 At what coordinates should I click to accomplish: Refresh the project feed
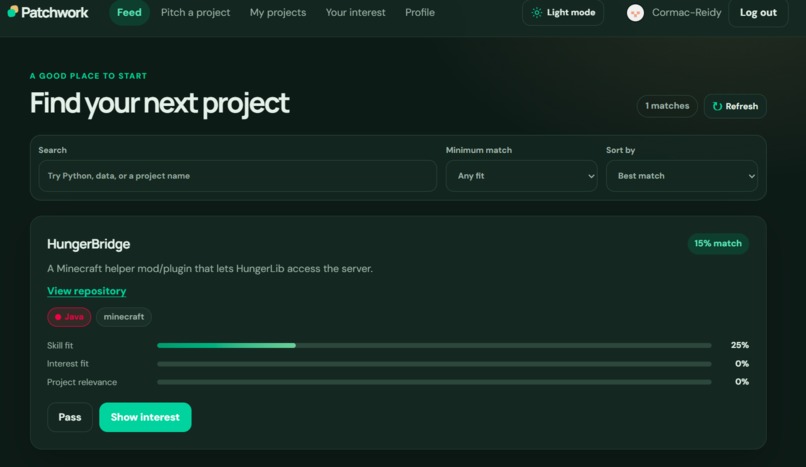[x=735, y=106]
